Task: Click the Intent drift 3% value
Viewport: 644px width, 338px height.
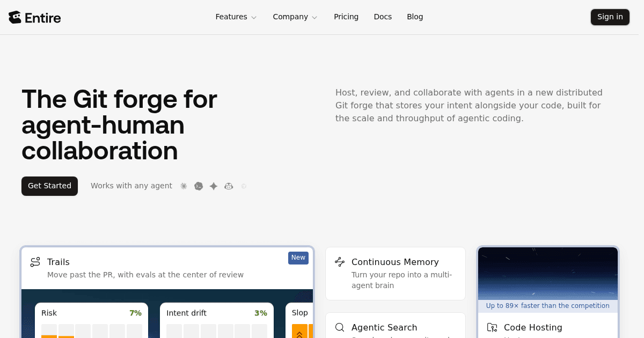Action: click(x=261, y=313)
